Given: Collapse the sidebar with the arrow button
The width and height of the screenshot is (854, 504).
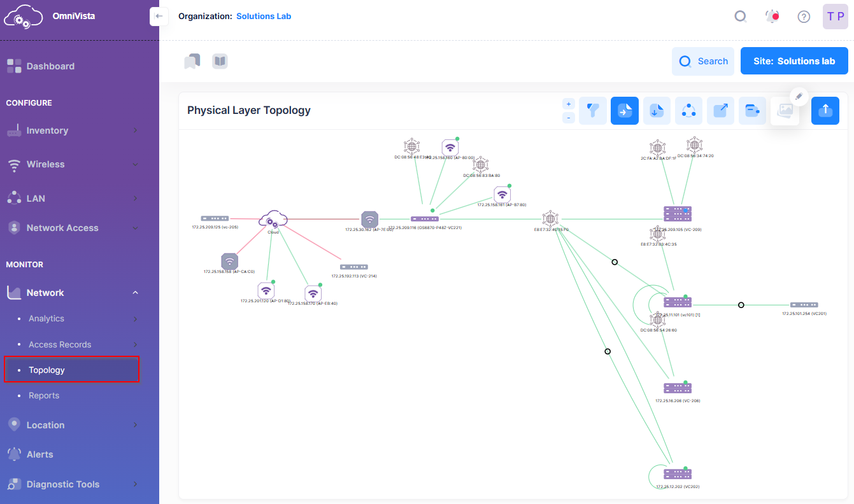Looking at the screenshot, I should pos(159,16).
